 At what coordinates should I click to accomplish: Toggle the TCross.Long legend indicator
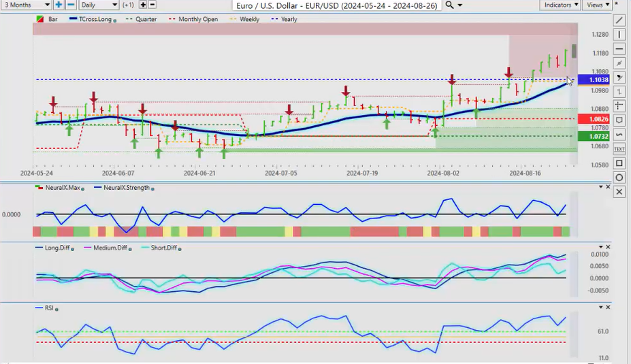click(x=94, y=19)
